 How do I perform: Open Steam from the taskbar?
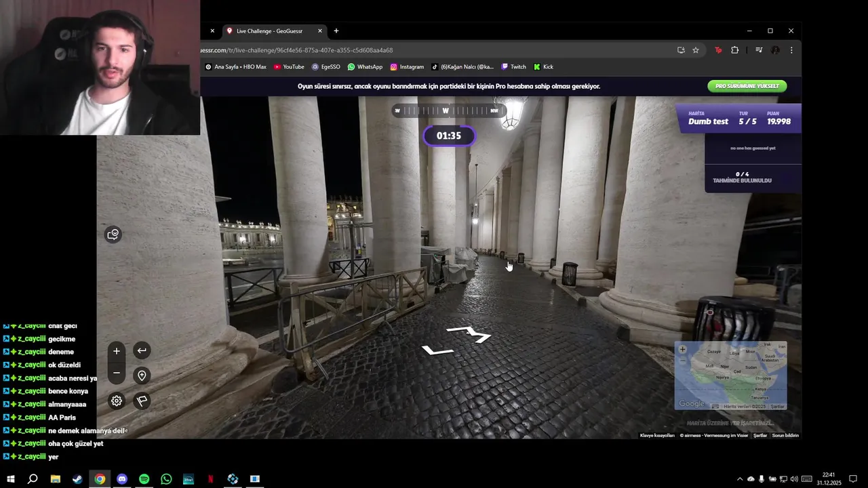point(77,479)
